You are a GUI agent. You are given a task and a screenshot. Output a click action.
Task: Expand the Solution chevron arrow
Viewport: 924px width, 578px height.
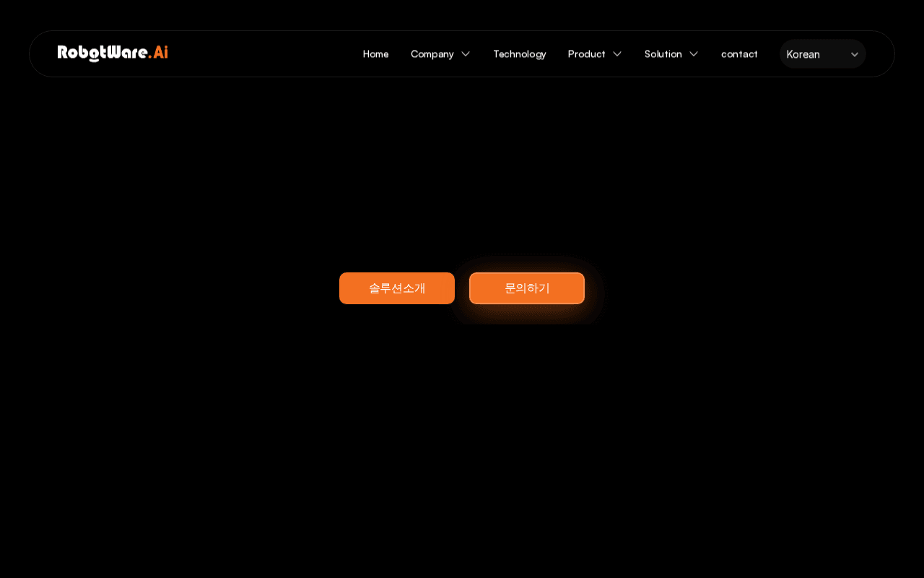point(694,54)
